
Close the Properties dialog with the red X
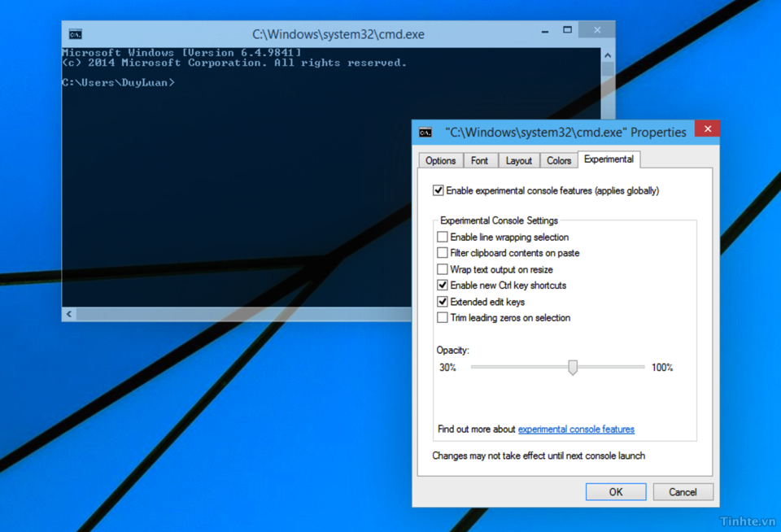pyautogui.click(x=707, y=129)
